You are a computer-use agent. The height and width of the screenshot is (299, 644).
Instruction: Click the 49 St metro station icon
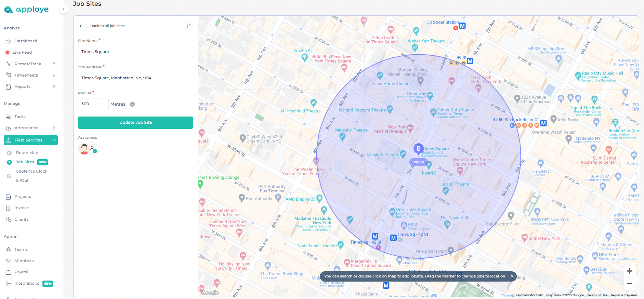(x=470, y=61)
